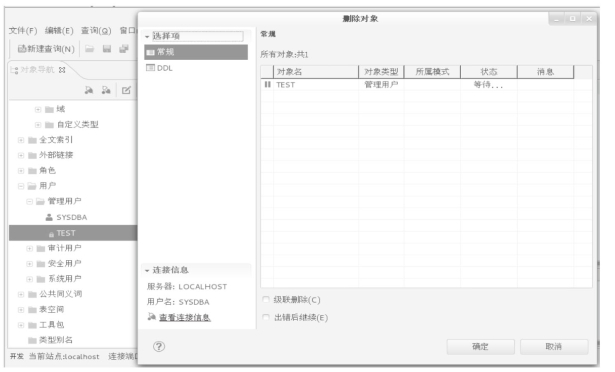615x372 pixels.
Task: Expand the 安全用户 tree node
Action: [29, 264]
